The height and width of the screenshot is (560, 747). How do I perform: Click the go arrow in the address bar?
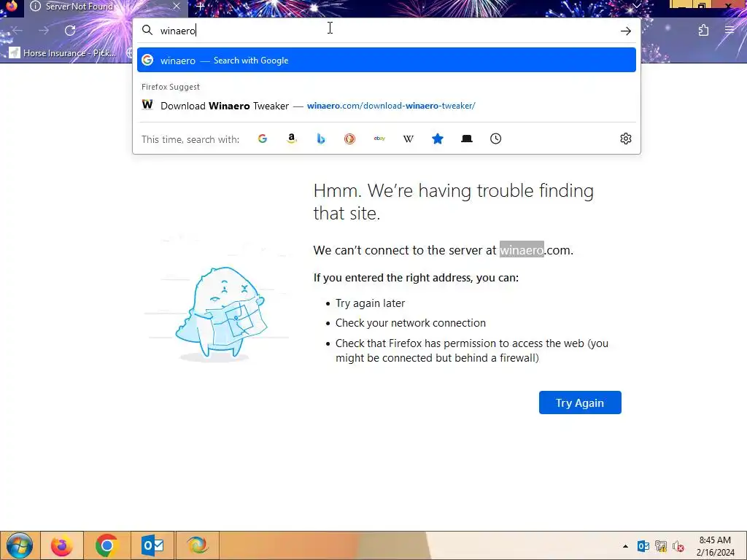coord(625,31)
